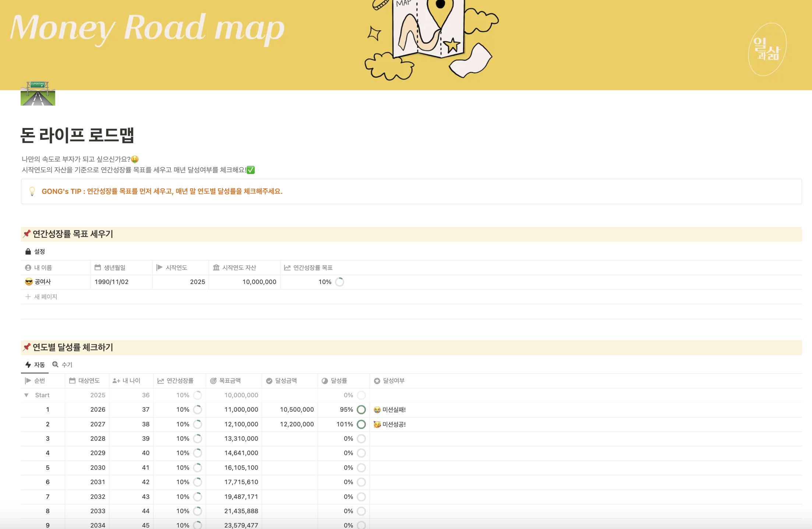Open the 대상연도 column header menu
Screen dimensions: 812x529
88,381
